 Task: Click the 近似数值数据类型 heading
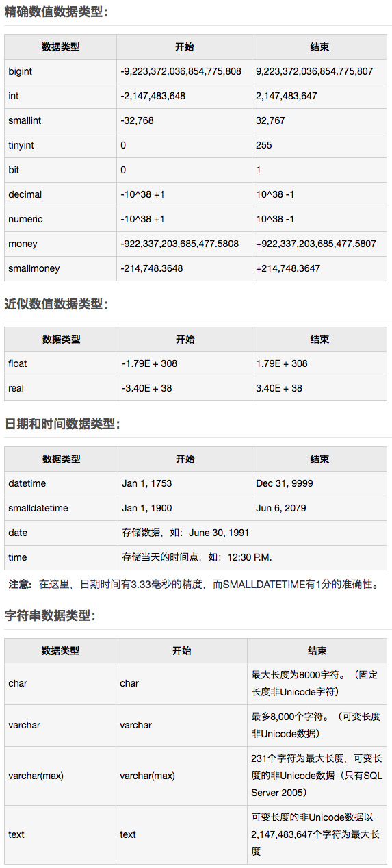click(x=56, y=305)
